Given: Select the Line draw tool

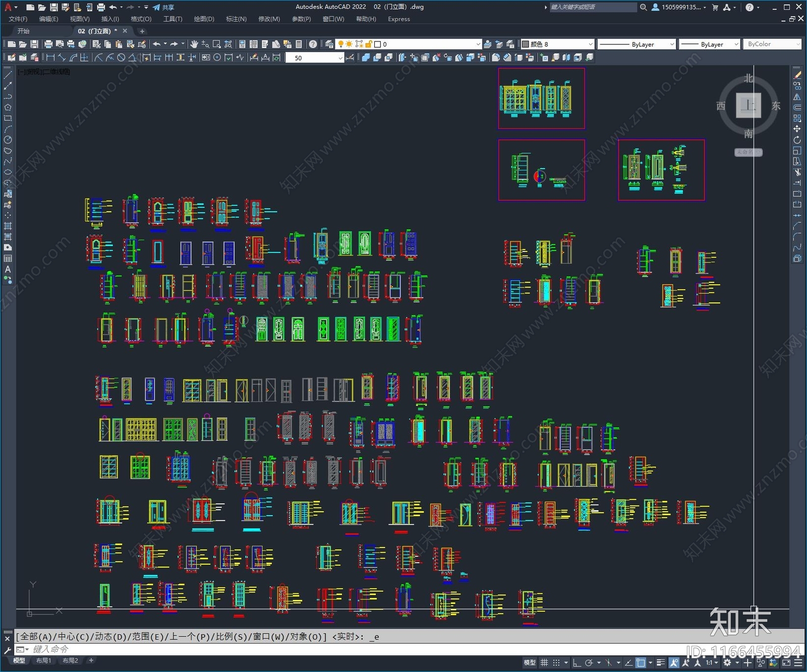Looking at the screenshot, I should [8, 75].
